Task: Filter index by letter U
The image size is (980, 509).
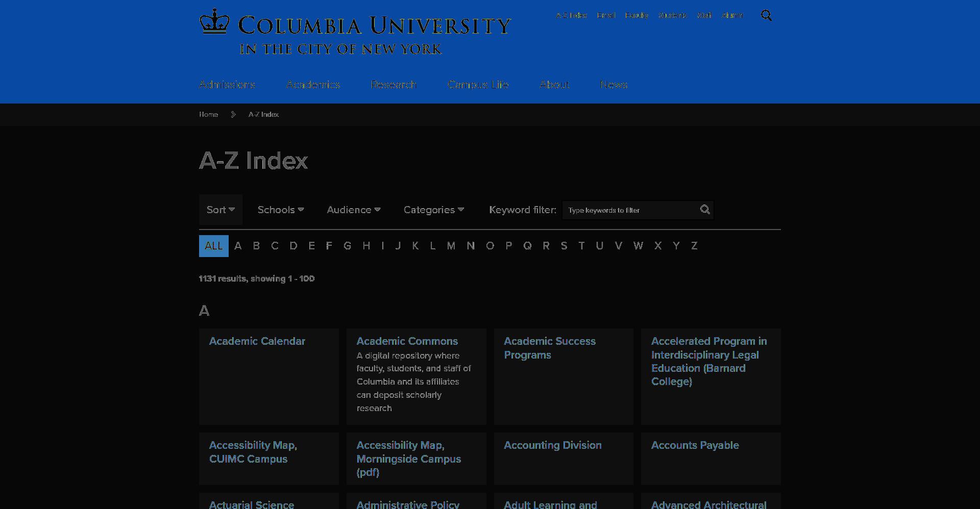Action: 600,246
